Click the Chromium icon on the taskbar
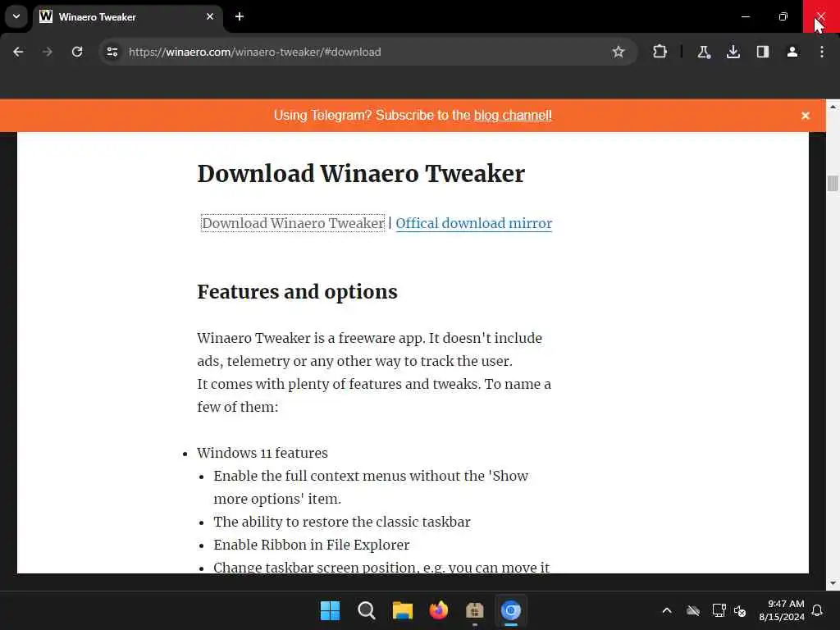Screen dimensions: 840x630 [x=510, y=610]
